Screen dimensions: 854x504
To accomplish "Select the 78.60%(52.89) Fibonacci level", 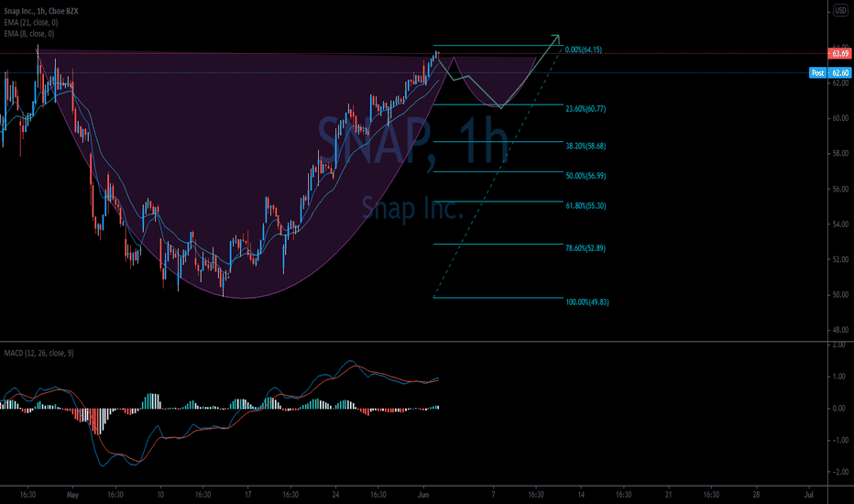I will click(x=586, y=248).
